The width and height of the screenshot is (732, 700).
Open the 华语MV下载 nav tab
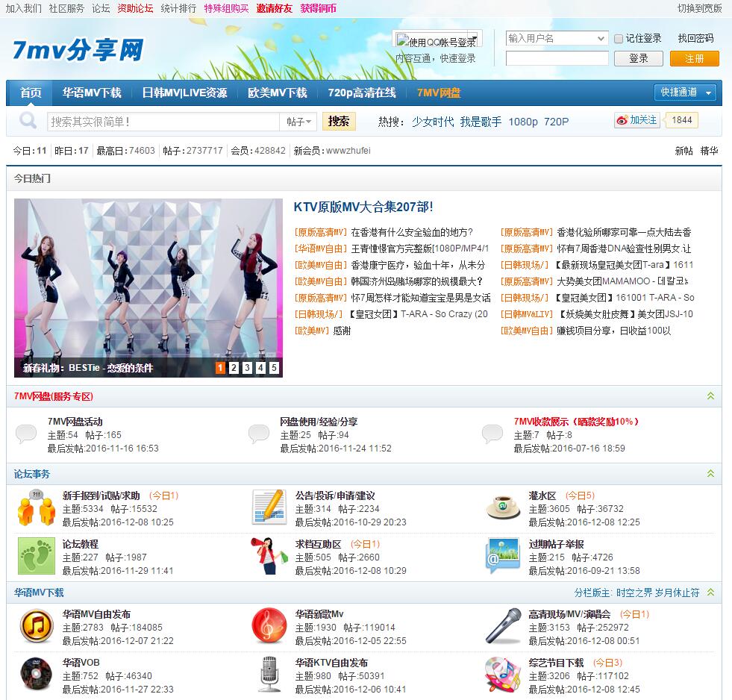click(92, 93)
